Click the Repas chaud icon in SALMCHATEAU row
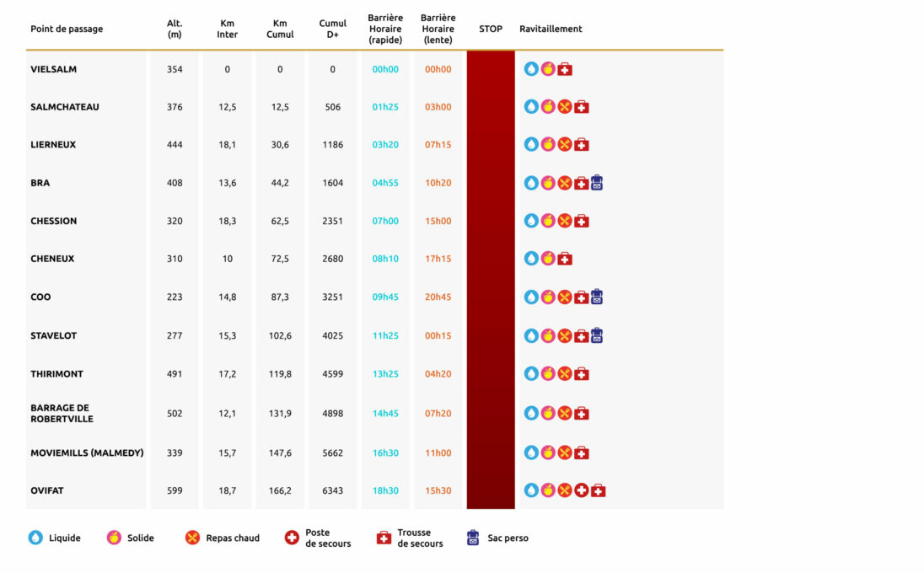This screenshot has height=573, width=924. click(x=565, y=107)
